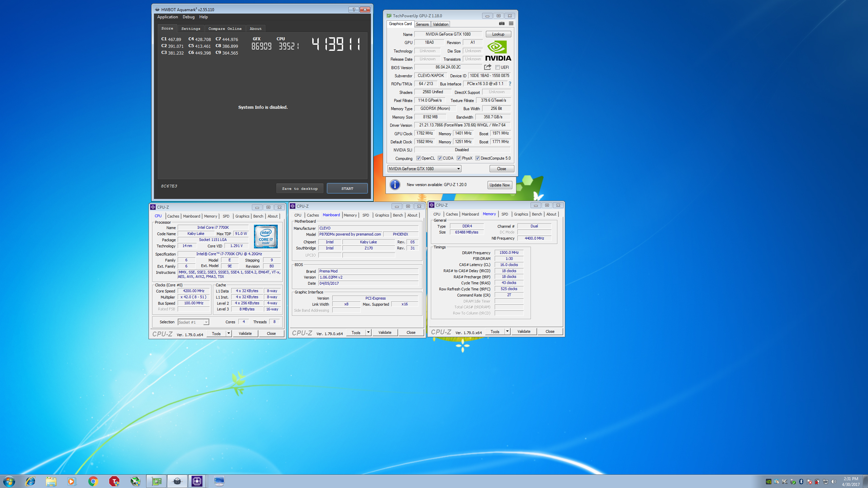Open Bench tab in Mainboard CPU-Z window

tap(398, 215)
